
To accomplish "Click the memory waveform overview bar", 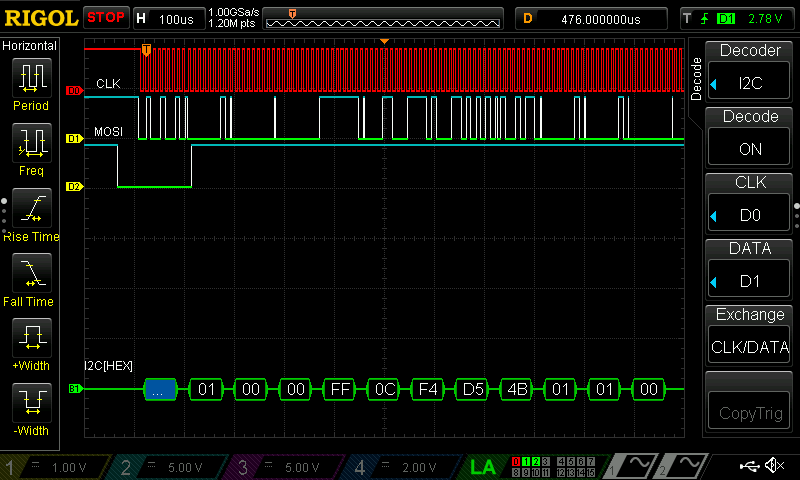I will tap(383, 19).
